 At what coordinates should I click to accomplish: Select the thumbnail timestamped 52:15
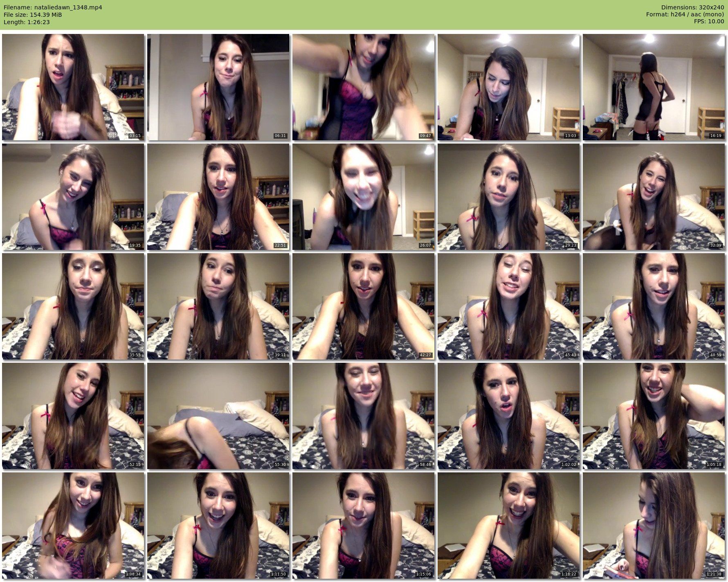tap(73, 416)
